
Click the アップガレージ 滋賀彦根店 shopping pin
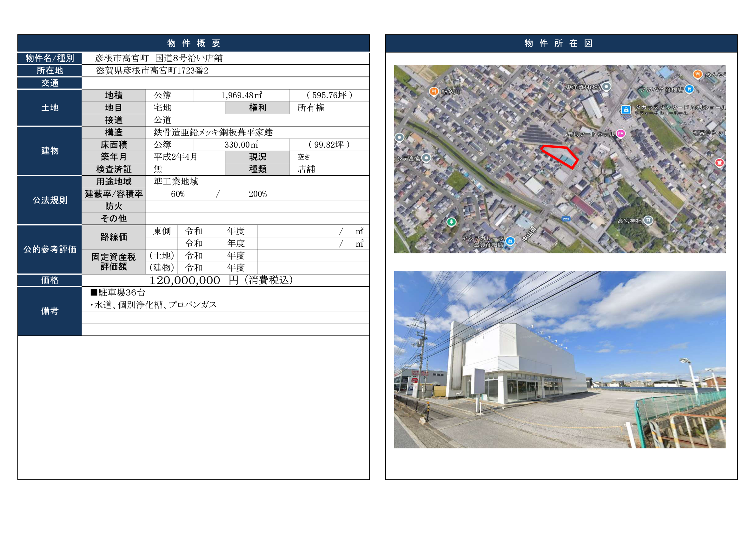tap(510, 241)
